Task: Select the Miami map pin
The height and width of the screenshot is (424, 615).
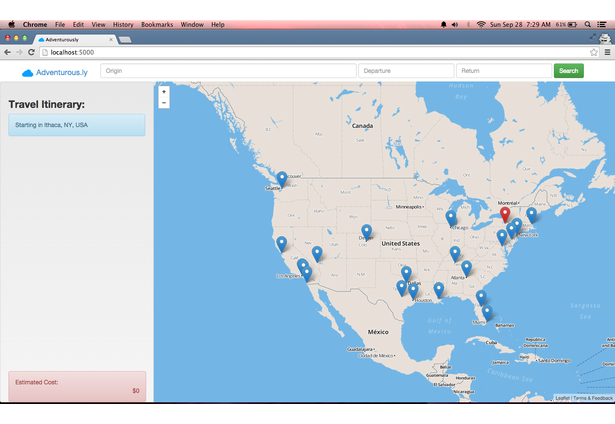Action: click(487, 313)
